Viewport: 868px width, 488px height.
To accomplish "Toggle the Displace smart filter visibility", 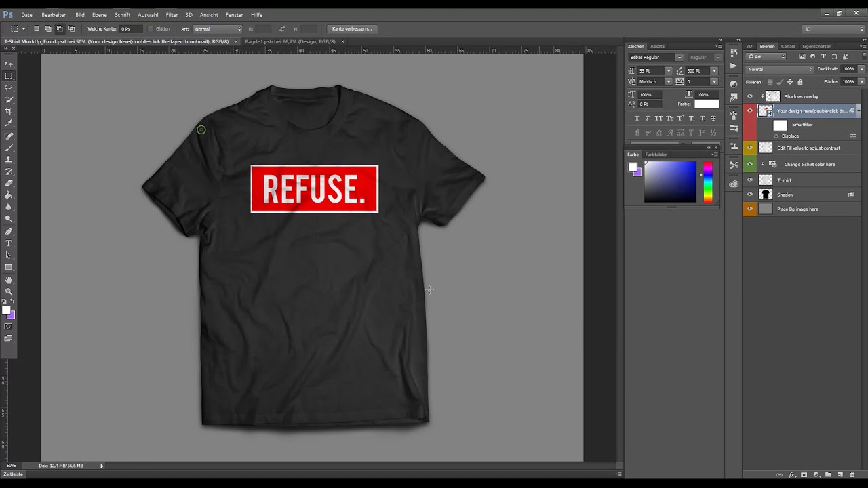I will click(x=776, y=136).
